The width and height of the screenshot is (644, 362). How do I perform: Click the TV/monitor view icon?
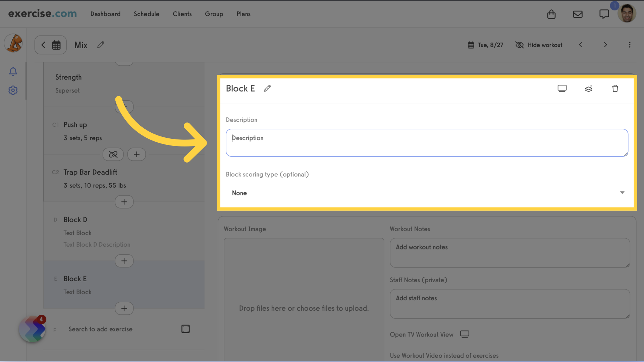click(562, 88)
